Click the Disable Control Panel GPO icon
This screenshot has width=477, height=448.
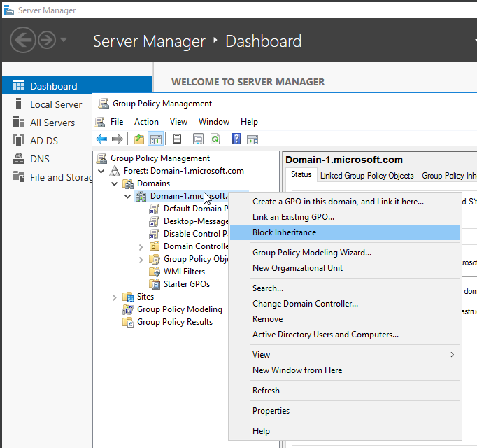pyautogui.click(x=155, y=234)
